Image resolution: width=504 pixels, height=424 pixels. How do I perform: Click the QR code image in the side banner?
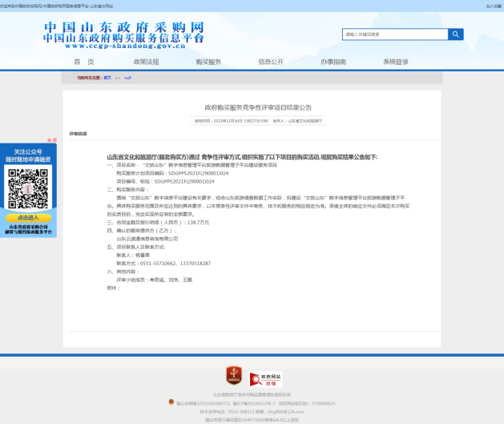click(x=27, y=189)
